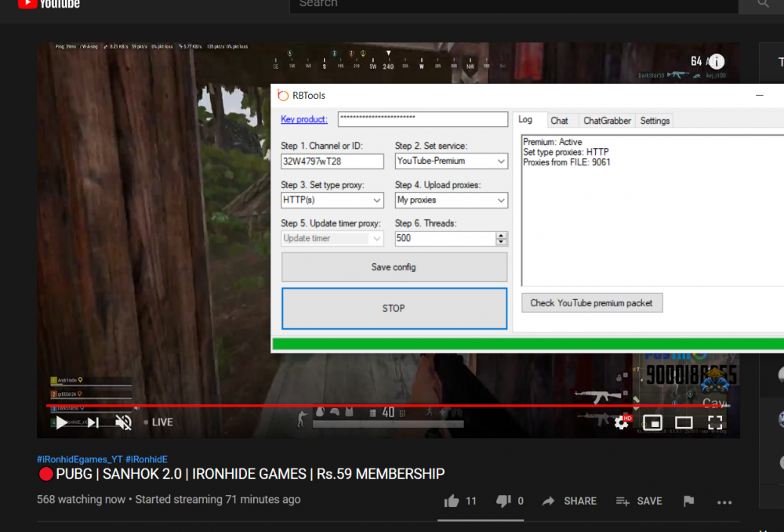Switch the video to theater mode
Image resolution: width=784 pixels, height=532 pixels.
coord(684,422)
